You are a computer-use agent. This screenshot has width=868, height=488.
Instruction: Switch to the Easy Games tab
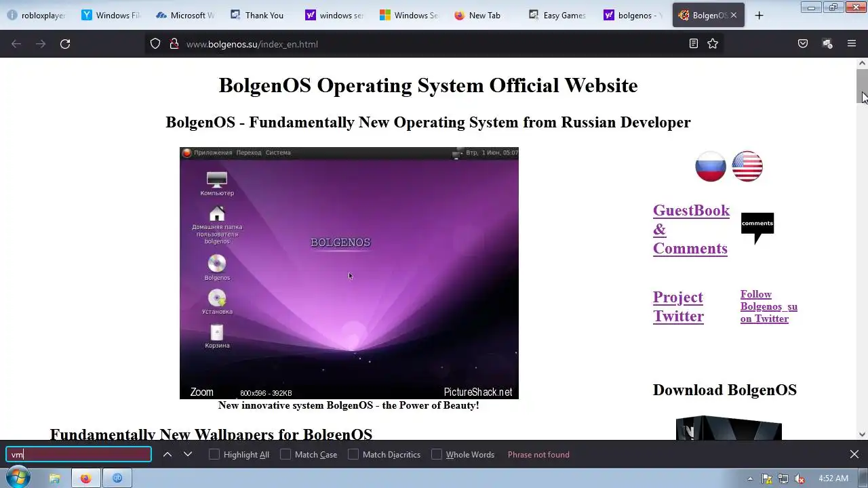tap(557, 15)
